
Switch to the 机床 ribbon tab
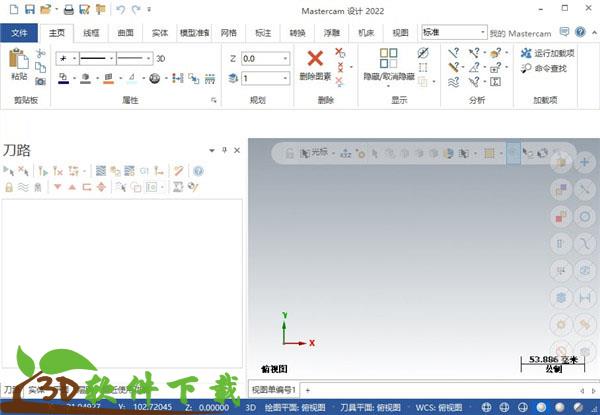click(366, 33)
